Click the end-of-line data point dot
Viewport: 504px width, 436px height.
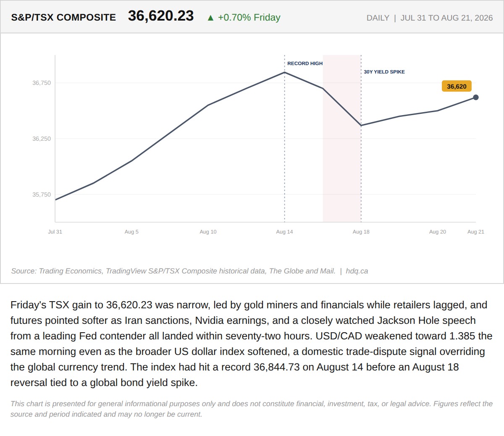tap(476, 97)
